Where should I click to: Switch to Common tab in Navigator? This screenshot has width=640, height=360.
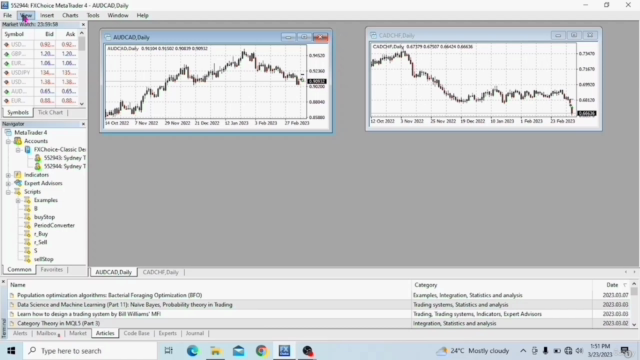point(19,270)
